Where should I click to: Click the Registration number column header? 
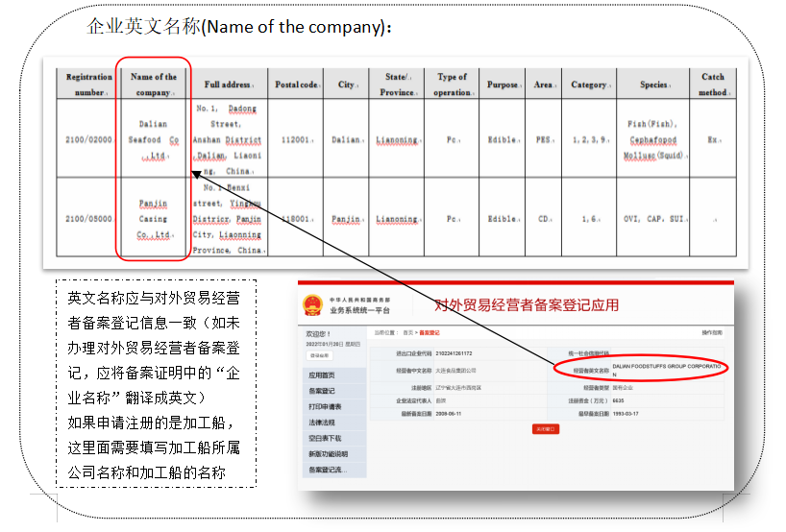[x=88, y=85]
